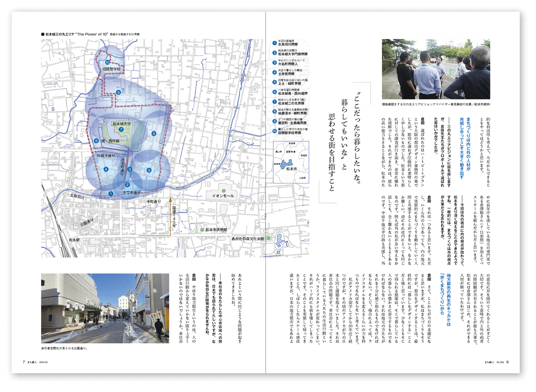Expand the 国道143号 route arrow label
The image size is (536, 392).
pos(173,217)
